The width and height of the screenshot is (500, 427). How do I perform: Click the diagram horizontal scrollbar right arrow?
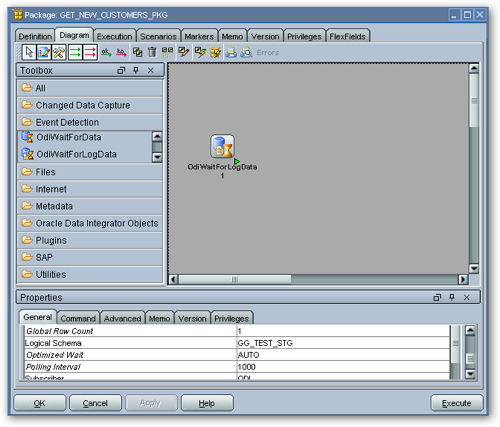pos(463,279)
